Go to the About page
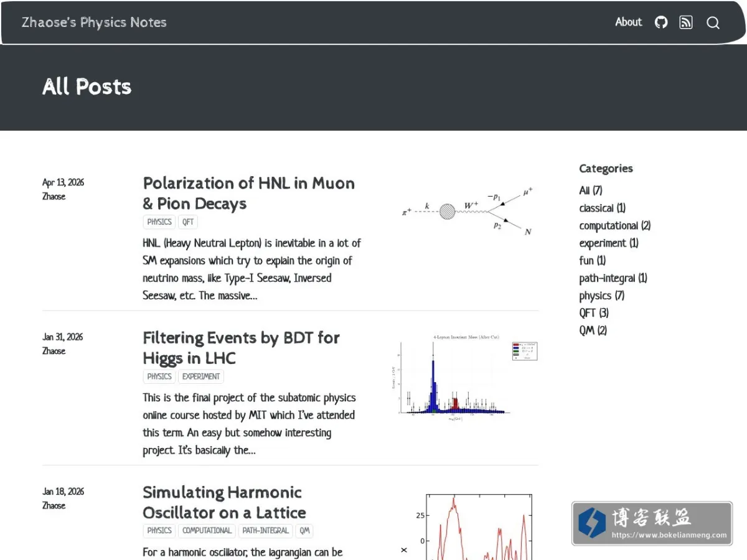 628,22
